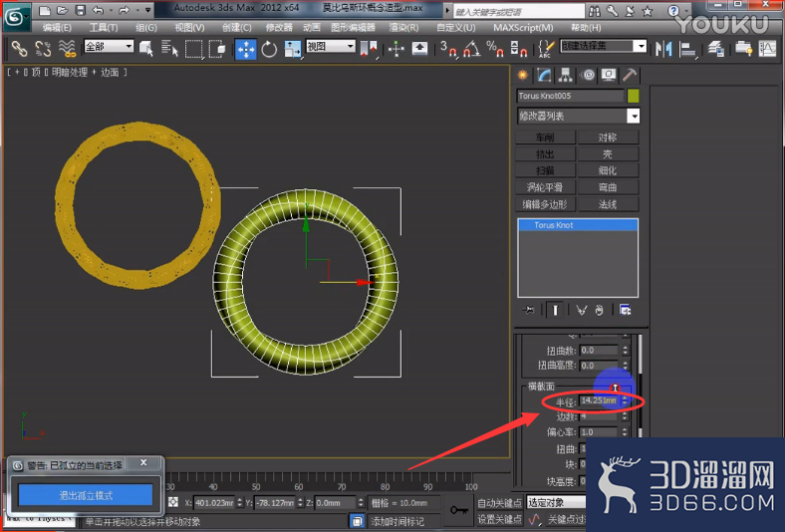Click the Torus Knot005 name field
785x532 pixels.
point(570,96)
